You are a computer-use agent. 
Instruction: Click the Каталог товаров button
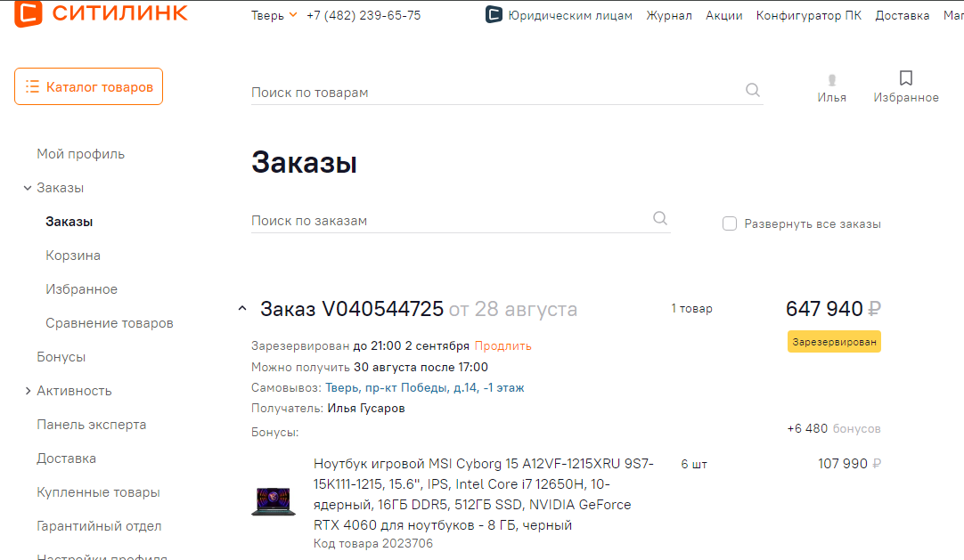point(88,86)
